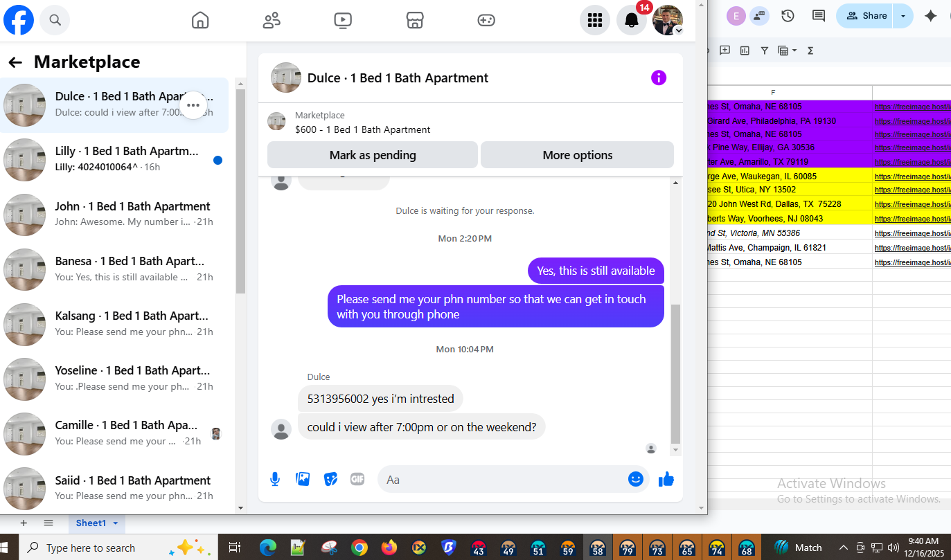This screenshot has height=560, width=951.
Task: Click the Functions sigma icon in Sheets
Action: (x=810, y=51)
